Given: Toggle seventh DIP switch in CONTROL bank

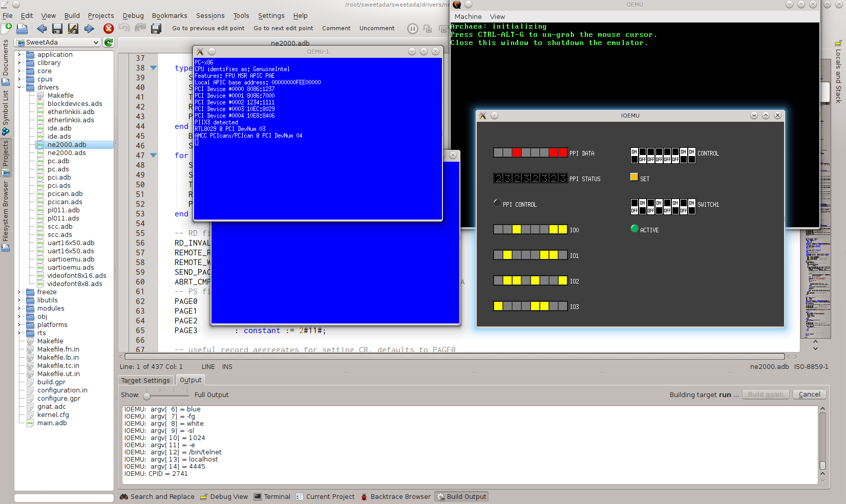Looking at the screenshot, I should [x=684, y=156].
